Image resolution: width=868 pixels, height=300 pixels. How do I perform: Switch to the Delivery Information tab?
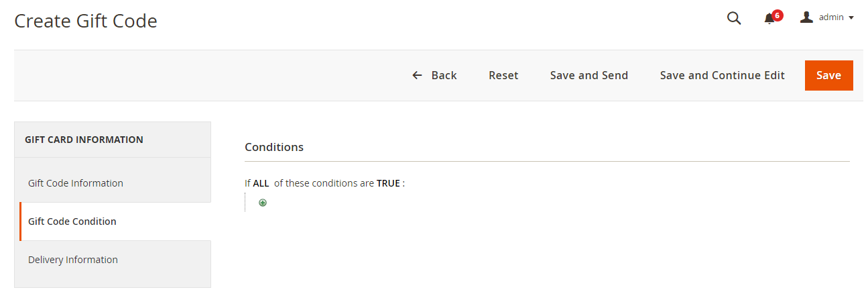tap(73, 260)
